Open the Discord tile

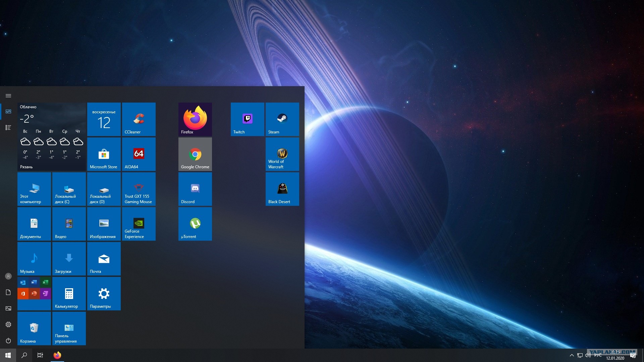[x=195, y=189]
